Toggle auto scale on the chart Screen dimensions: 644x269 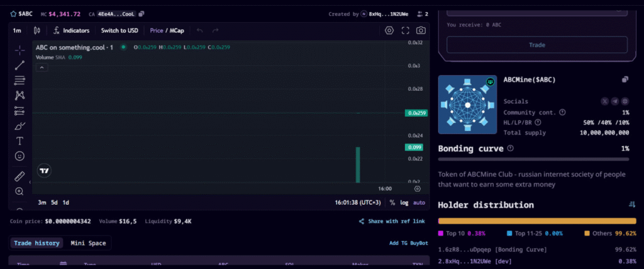(x=419, y=202)
